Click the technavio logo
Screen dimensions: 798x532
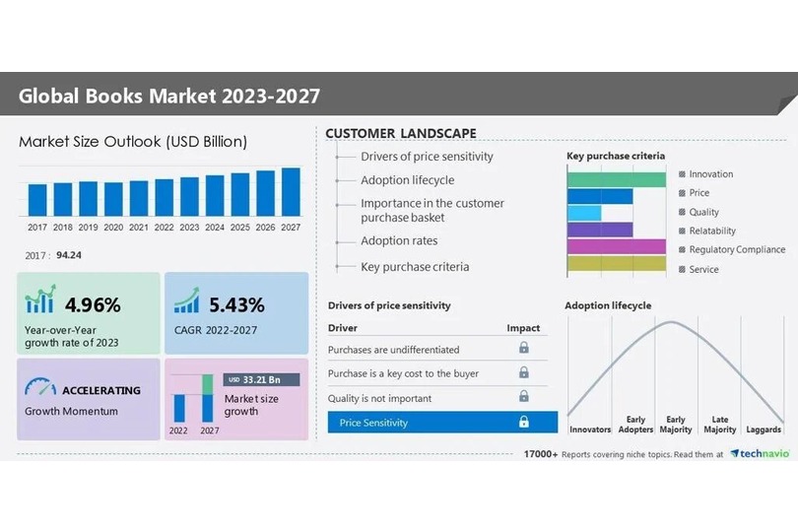click(760, 453)
